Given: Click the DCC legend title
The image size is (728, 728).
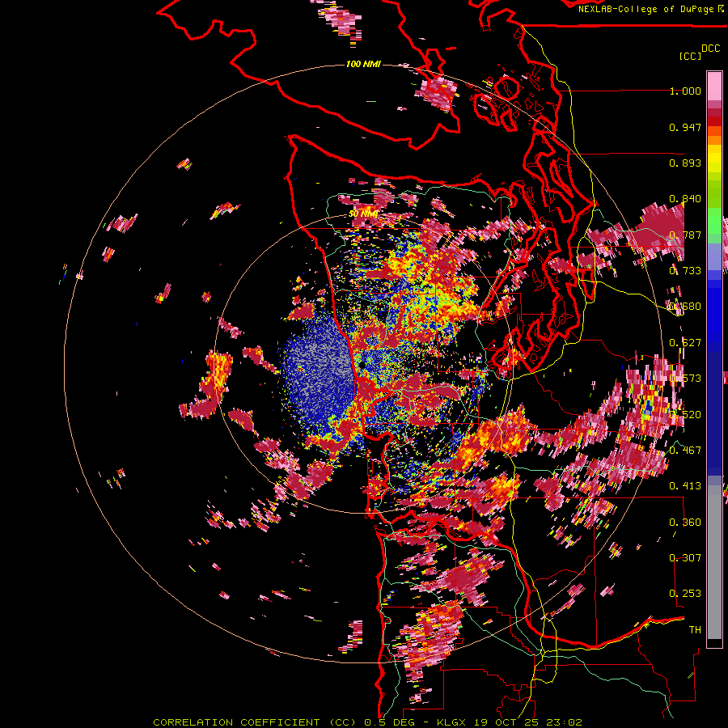Looking at the screenshot, I should click(x=710, y=49).
